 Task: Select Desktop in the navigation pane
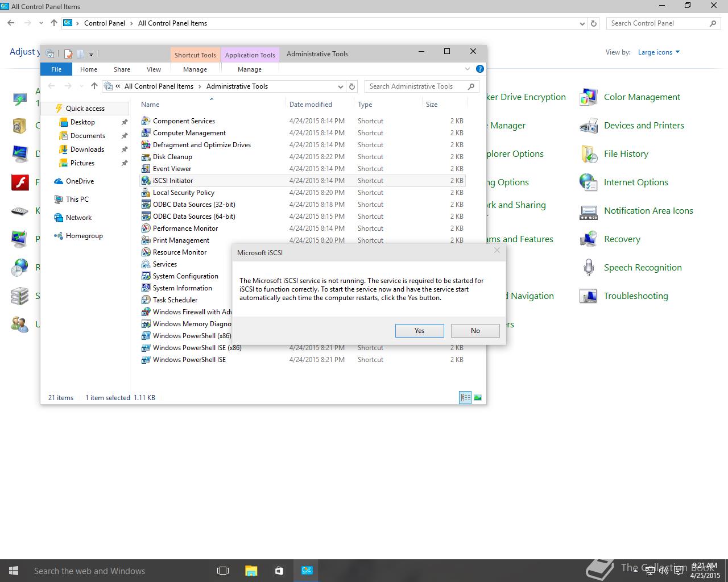click(x=82, y=122)
